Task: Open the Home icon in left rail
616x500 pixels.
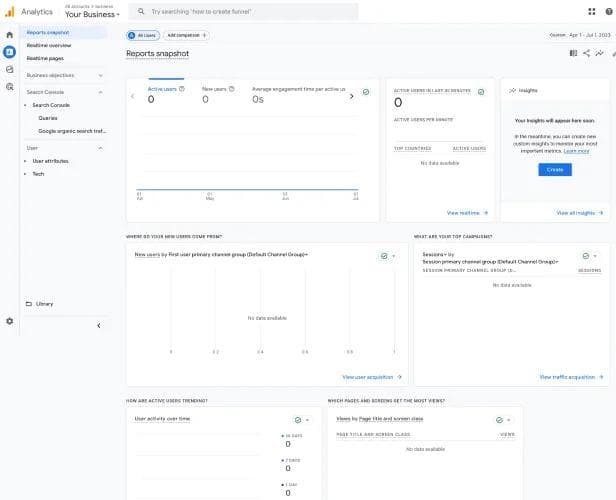Action: 9,35
